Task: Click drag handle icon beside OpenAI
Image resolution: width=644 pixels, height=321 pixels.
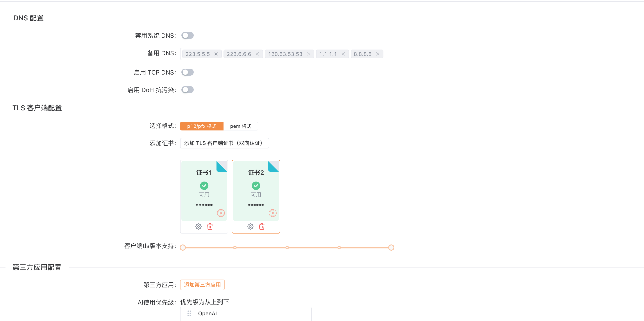Action: click(x=189, y=313)
